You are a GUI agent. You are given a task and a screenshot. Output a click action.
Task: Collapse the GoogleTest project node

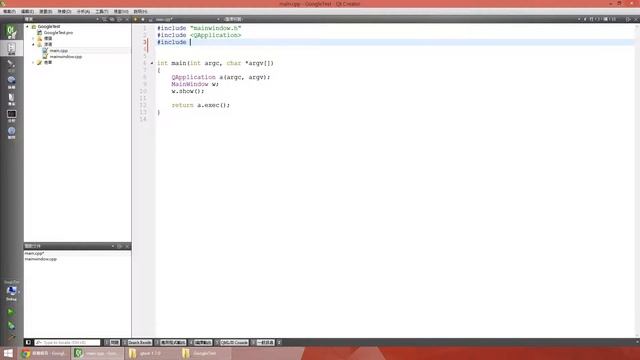point(28,27)
